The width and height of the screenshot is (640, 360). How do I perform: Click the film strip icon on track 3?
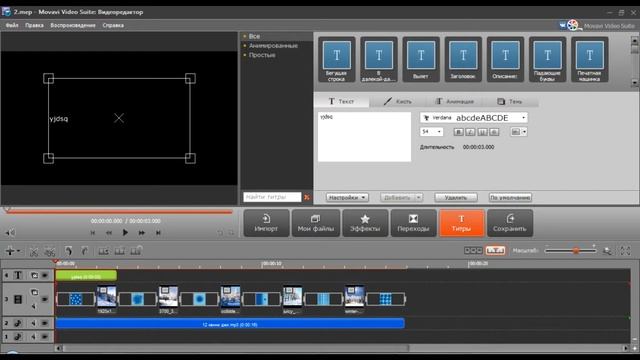(x=18, y=299)
